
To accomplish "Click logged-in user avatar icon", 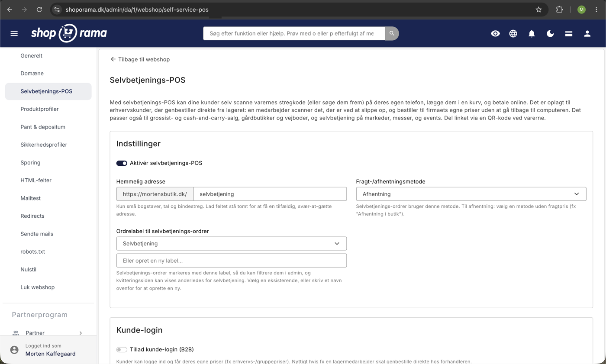I will [x=15, y=350].
